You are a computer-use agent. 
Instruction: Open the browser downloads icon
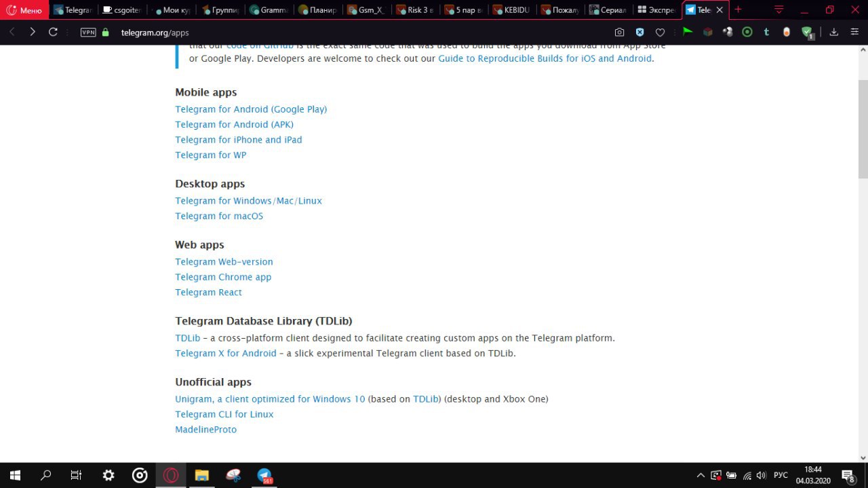pos(834,32)
